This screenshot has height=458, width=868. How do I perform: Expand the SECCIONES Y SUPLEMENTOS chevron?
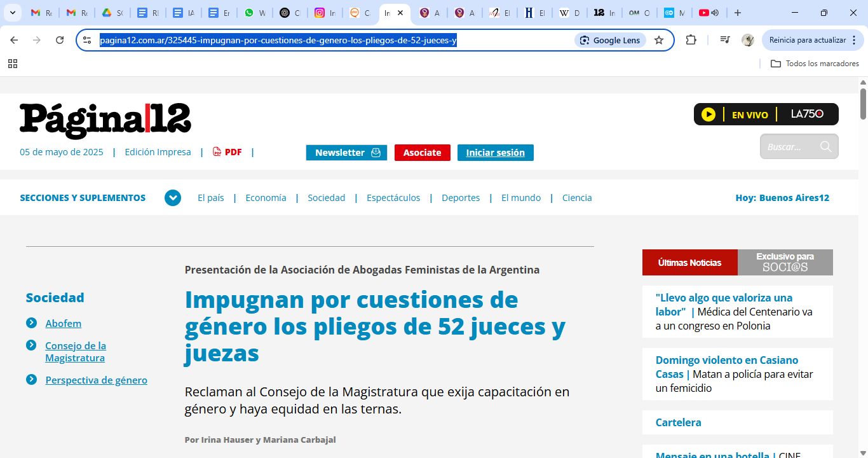pos(172,197)
